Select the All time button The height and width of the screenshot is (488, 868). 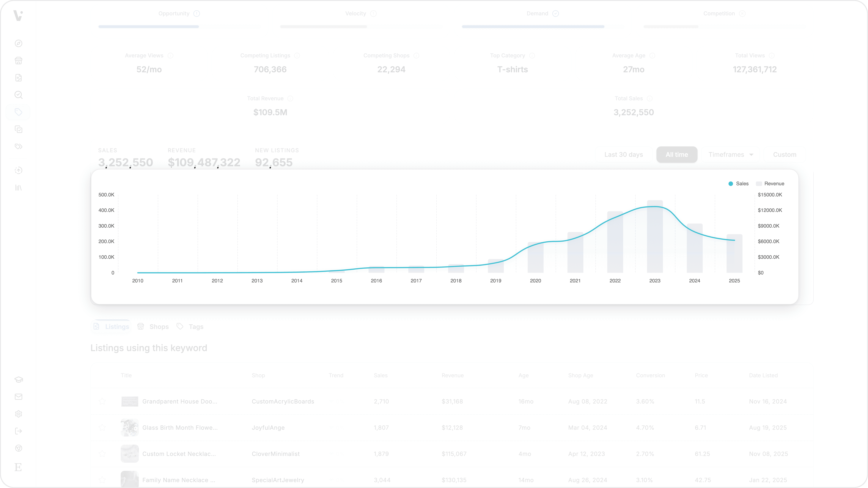tap(677, 155)
